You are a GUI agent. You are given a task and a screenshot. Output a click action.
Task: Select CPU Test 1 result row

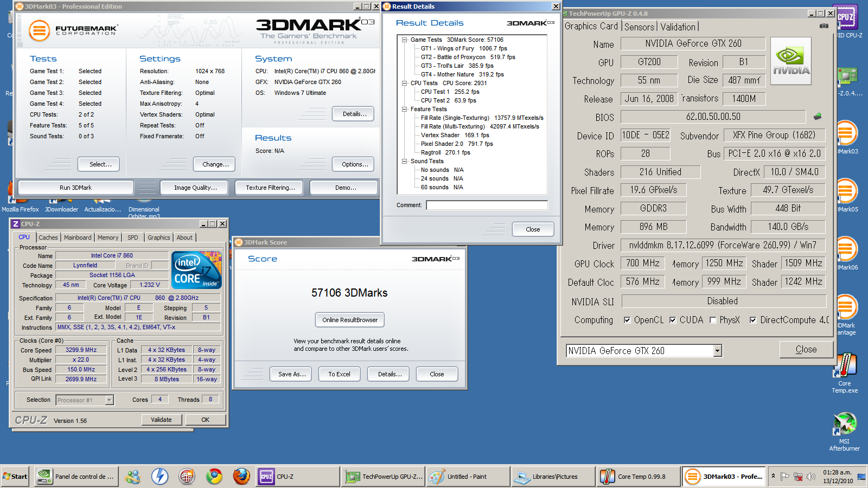pyautogui.click(x=450, y=92)
